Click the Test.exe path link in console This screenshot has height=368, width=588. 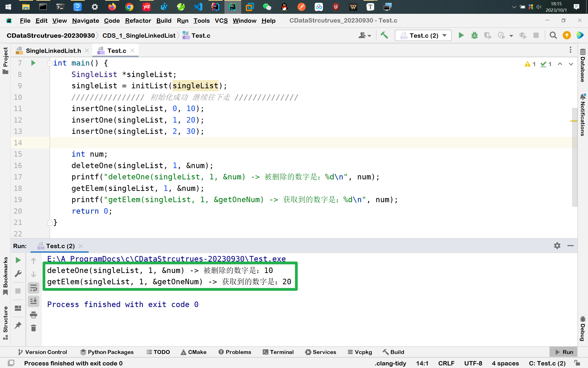(x=167, y=259)
